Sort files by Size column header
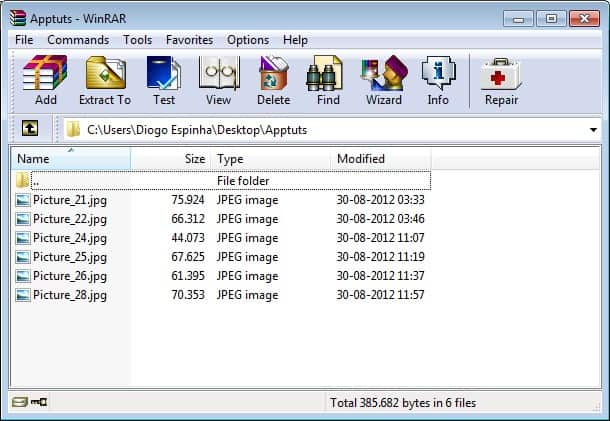 (171, 159)
